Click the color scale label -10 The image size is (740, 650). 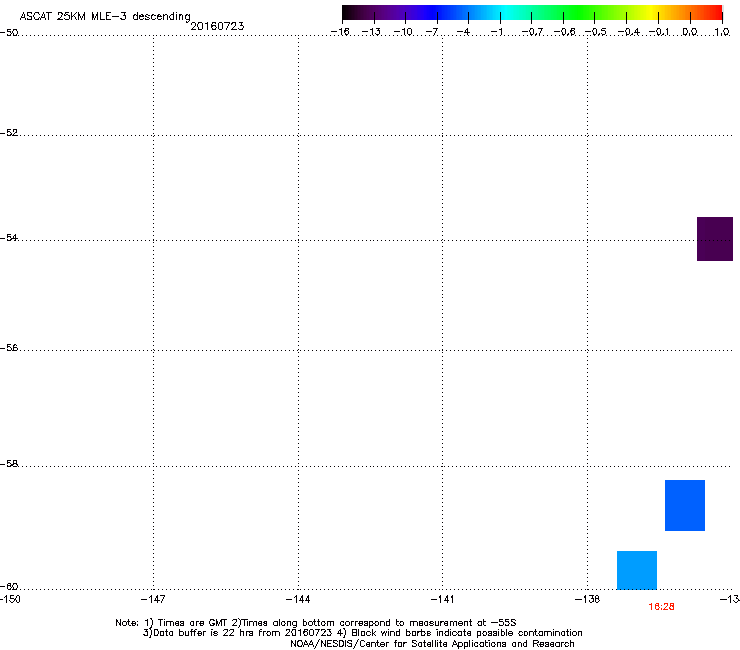(403, 32)
